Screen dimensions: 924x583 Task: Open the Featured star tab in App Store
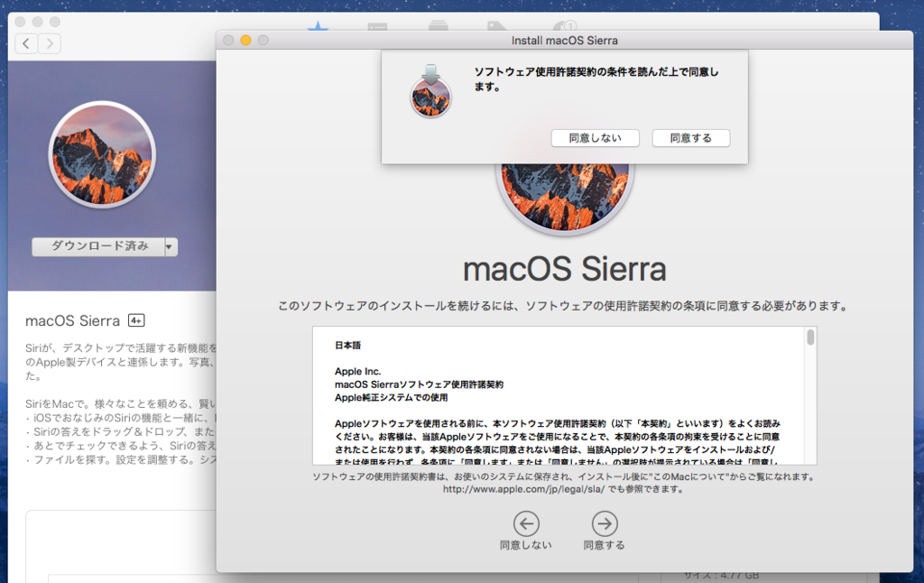[x=318, y=26]
